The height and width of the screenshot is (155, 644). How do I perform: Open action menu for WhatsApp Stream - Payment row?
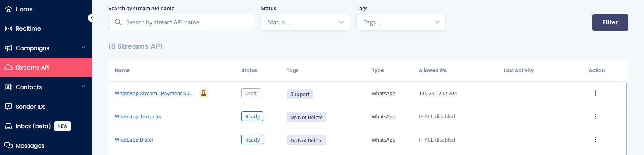click(x=595, y=93)
